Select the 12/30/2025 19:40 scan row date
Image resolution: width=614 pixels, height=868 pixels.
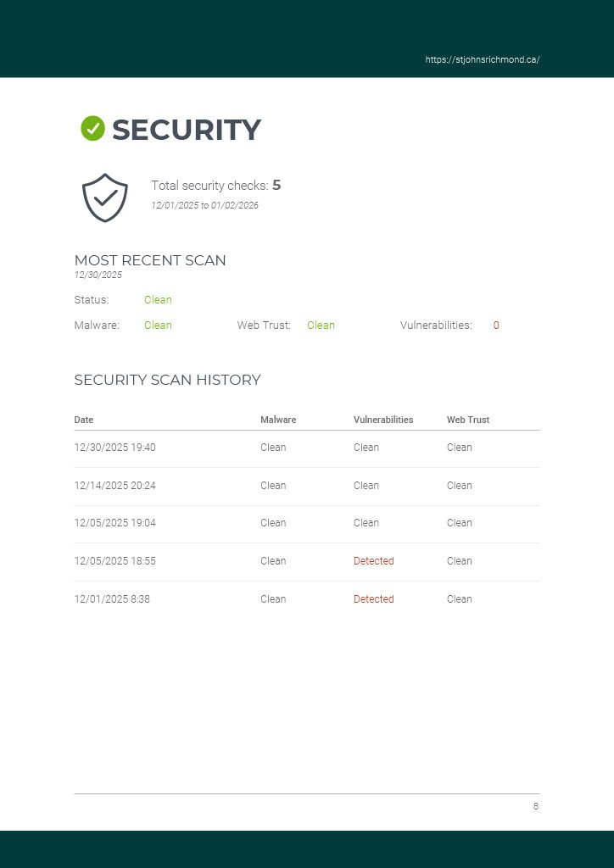(x=115, y=448)
